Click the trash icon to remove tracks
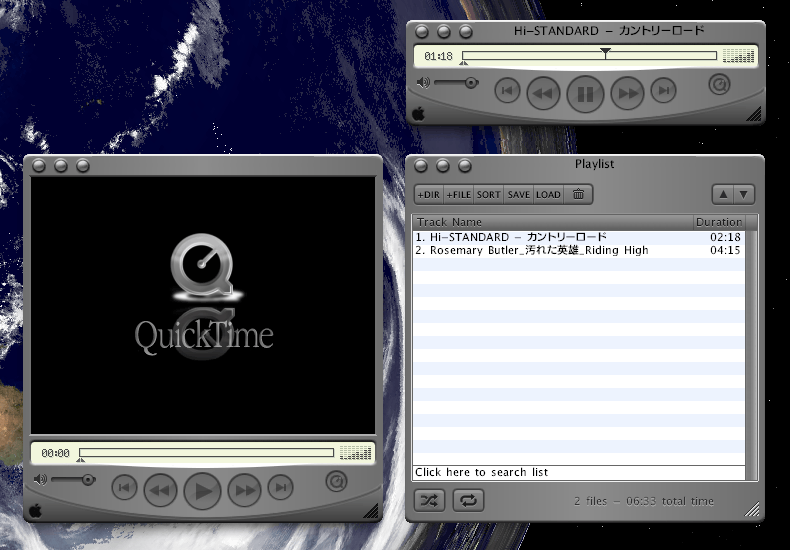Image resolution: width=790 pixels, height=550 pixels. [578, 195]
